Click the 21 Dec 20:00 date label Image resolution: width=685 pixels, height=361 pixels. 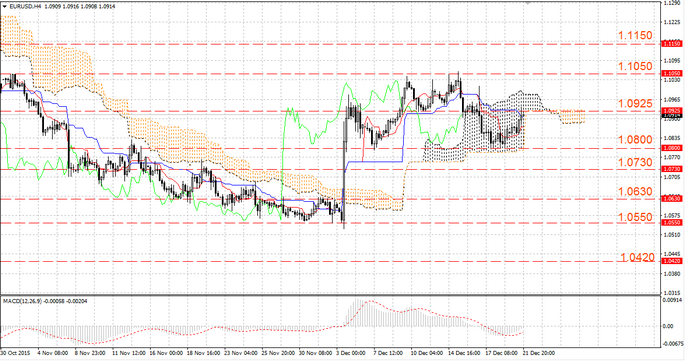[x=539, y=353]
